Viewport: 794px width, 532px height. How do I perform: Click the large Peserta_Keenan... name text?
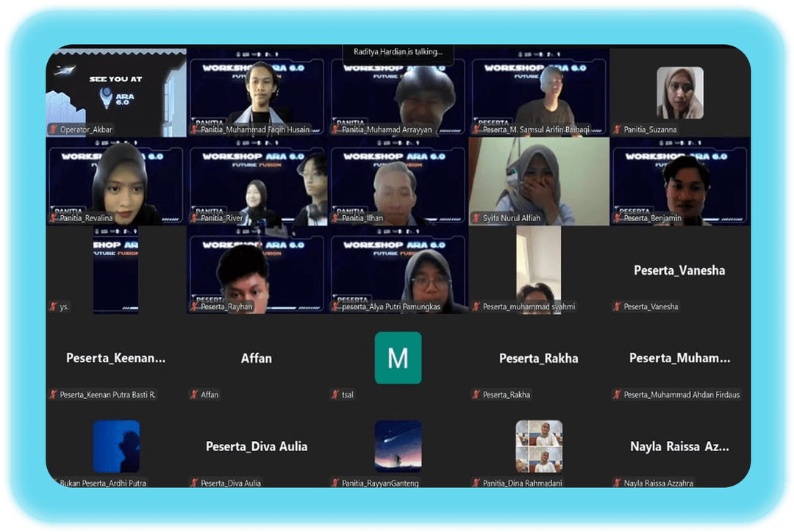coord(116,359)
